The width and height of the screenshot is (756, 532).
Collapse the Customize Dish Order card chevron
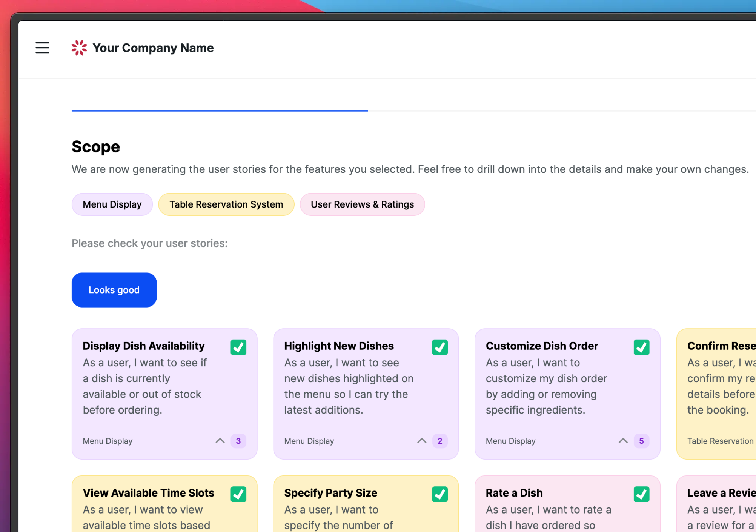pyautogui.click(x=623, y=441)
